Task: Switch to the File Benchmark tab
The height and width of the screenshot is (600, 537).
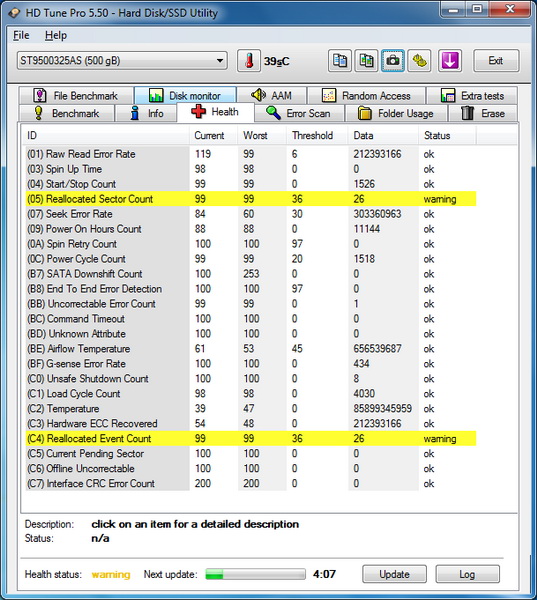Action: point(76,95)
